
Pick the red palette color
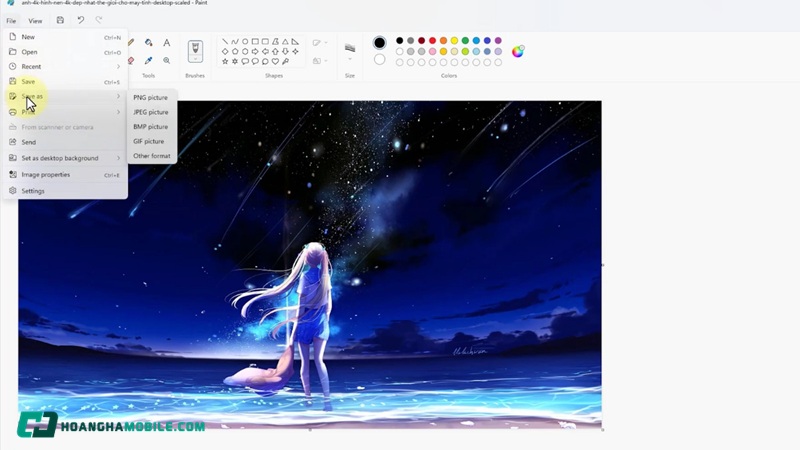coord(433,40)
